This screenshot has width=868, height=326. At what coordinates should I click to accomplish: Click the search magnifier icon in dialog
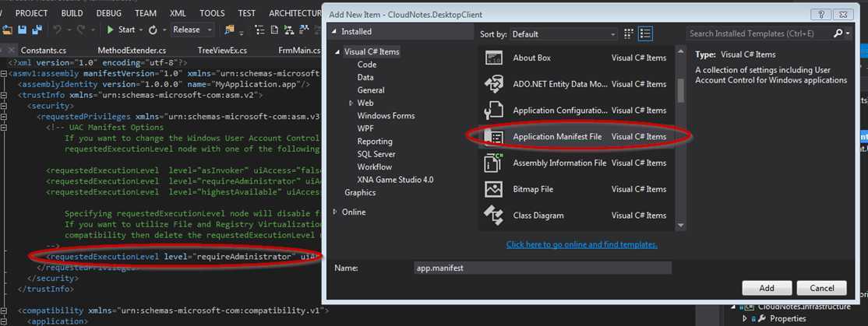coord(838,33)
